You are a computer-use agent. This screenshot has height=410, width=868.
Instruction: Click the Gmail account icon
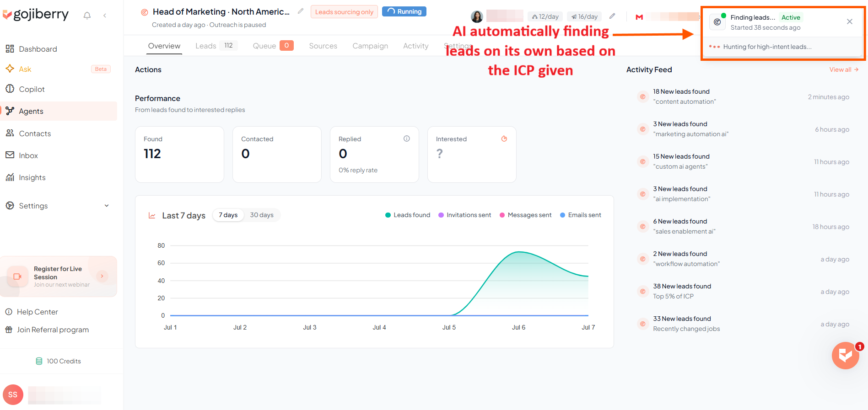[x=640, y=17]
